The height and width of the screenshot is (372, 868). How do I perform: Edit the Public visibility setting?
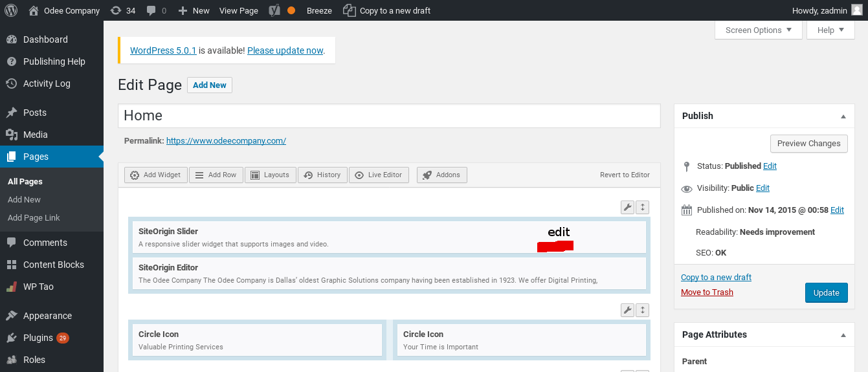[762, 188]
